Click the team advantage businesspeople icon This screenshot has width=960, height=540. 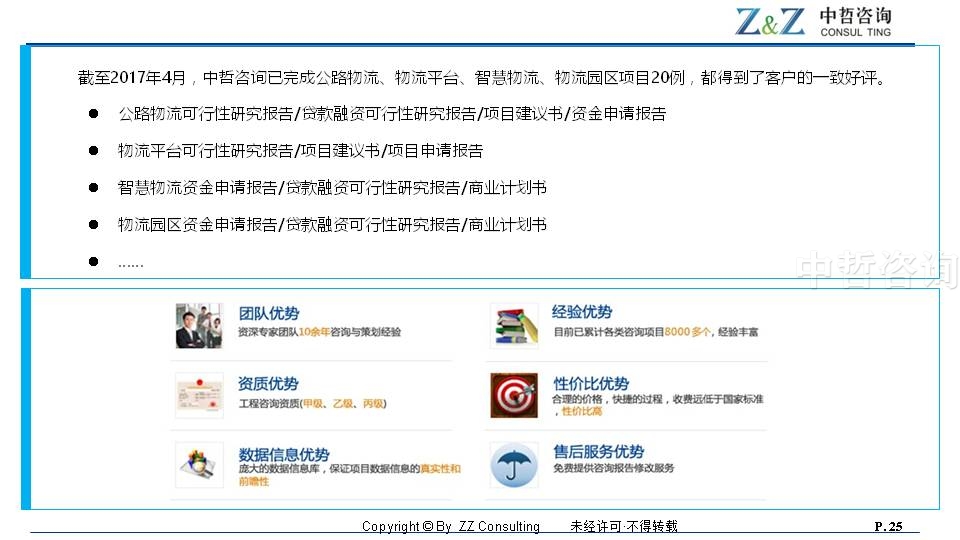point(199,325)
